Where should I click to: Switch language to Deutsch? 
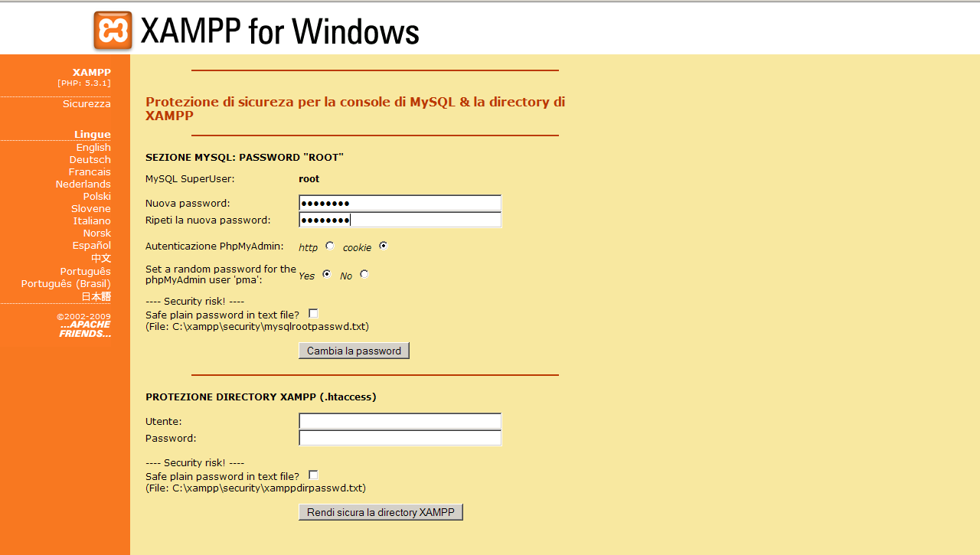click(90, 160)
